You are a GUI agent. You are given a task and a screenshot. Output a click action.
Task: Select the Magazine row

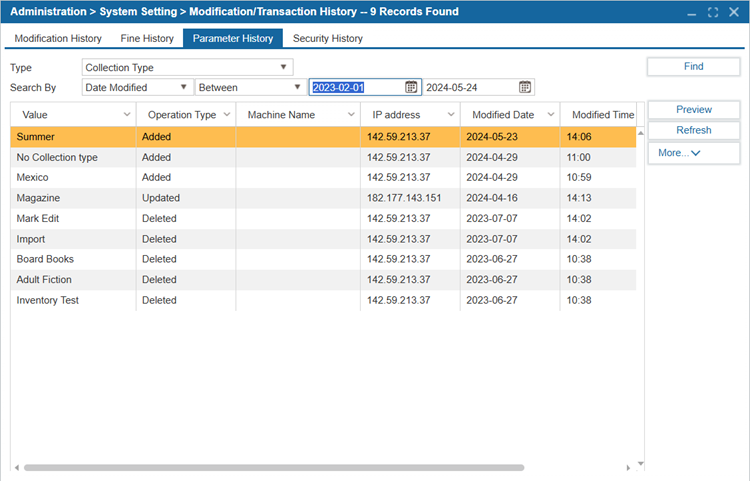[x=323, y=198]
